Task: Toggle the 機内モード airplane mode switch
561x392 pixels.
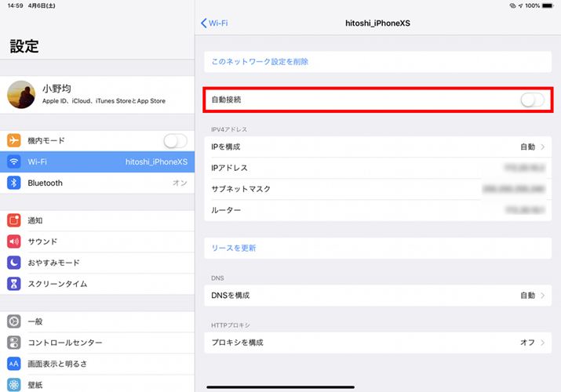Action: pyautogui.click(x=175, y=140)
